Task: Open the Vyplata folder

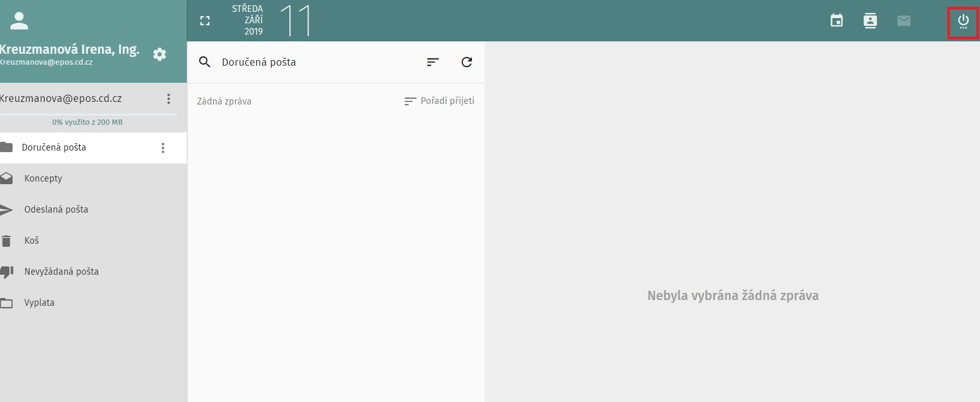Action: [x=93, y=303]
